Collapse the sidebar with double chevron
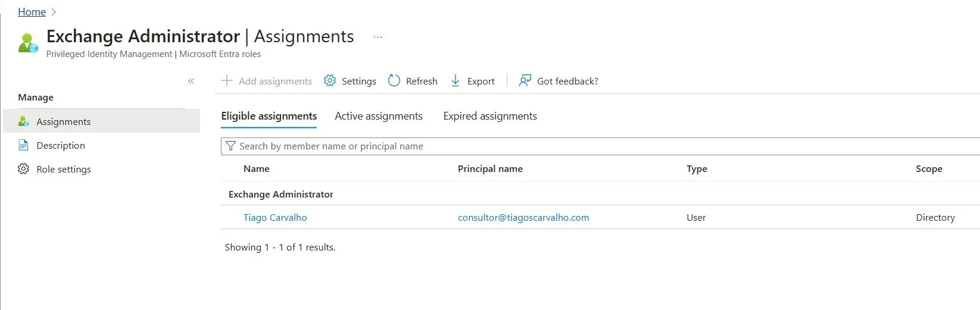Viewport: 980px width, 310px height. coord(191,81)
